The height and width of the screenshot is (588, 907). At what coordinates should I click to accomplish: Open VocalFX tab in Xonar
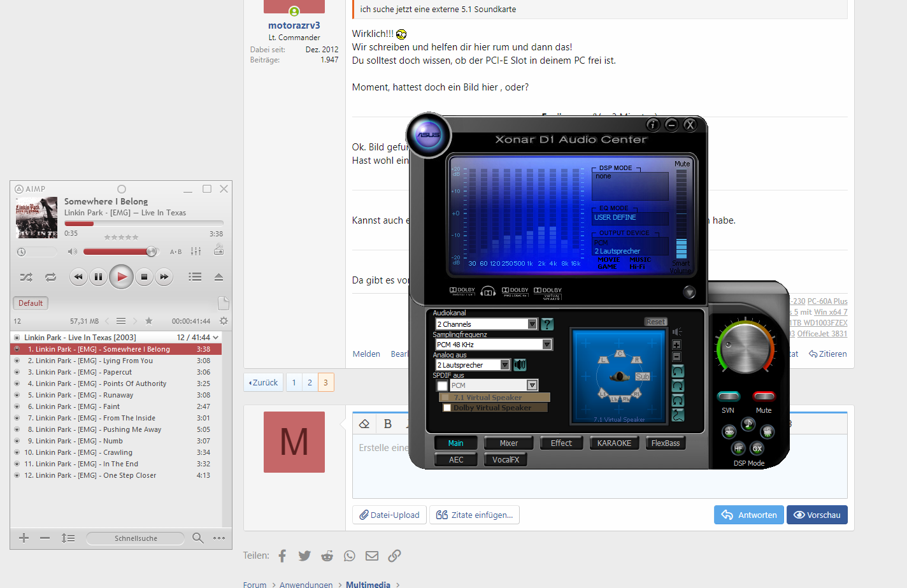(x=506, y=460)
